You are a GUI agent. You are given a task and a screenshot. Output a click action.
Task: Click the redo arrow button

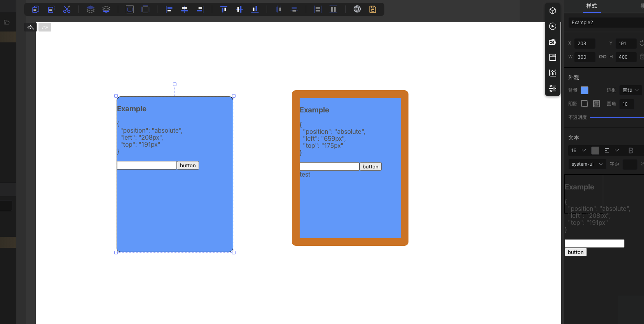[45, 27]
